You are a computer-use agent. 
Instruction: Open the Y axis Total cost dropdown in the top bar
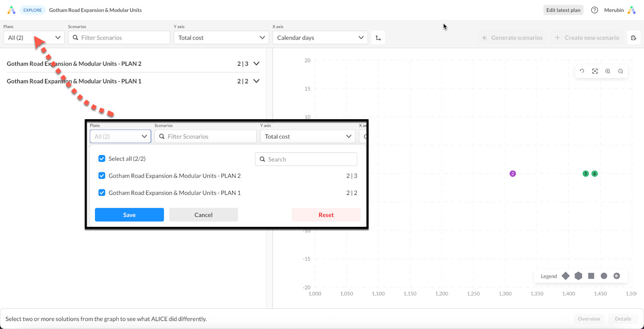click(221, 38)
